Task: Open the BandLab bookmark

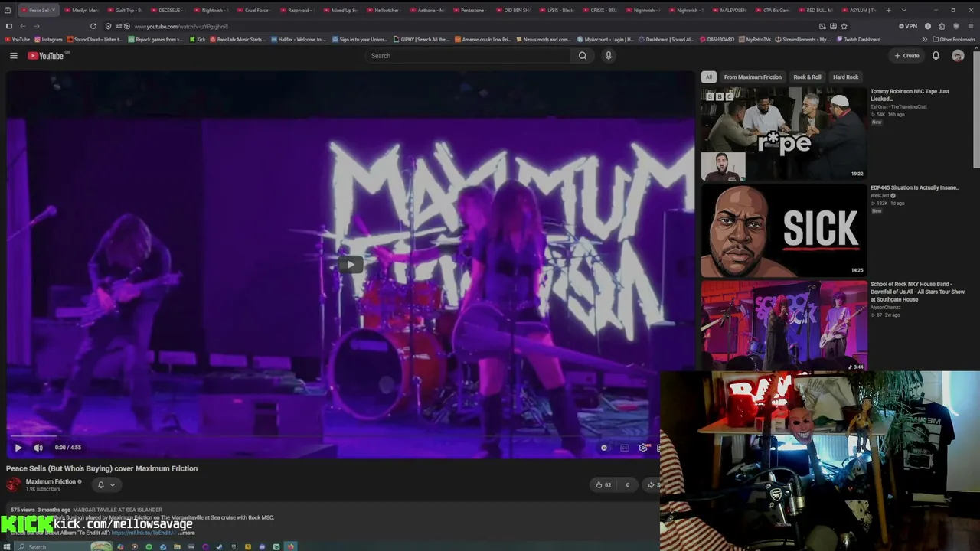Action: (237, 39)
